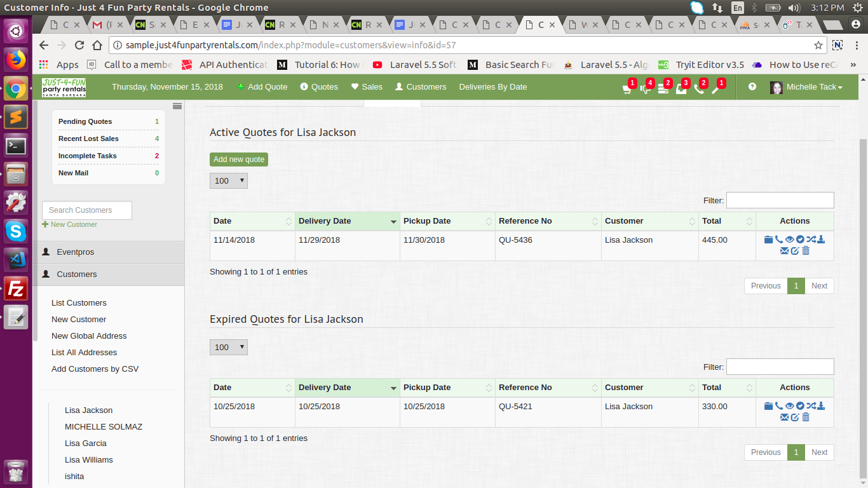Select Eventpros section in the sidebar
Viewport: 868px width, 488px height.
(75, 252)
